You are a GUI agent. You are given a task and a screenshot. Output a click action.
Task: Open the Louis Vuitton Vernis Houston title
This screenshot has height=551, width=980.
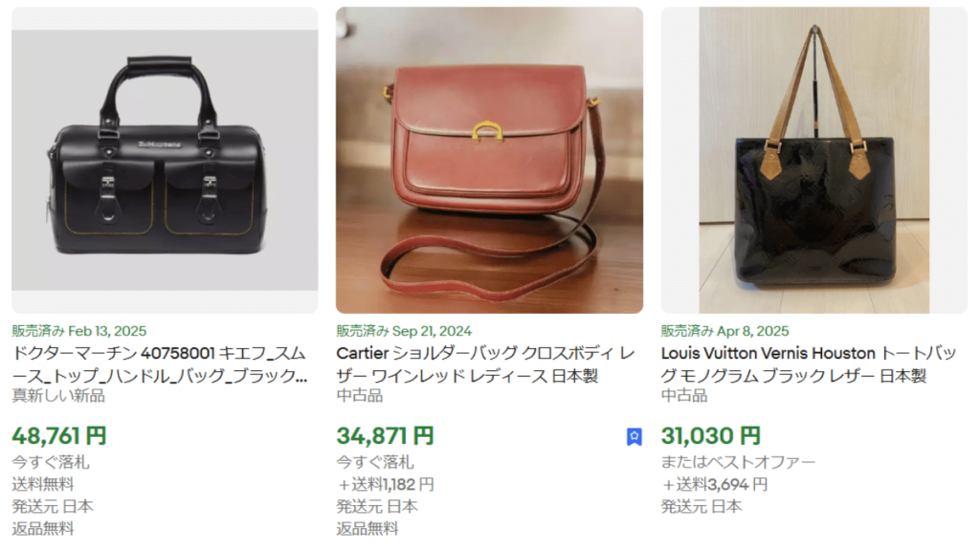(809, 364)
